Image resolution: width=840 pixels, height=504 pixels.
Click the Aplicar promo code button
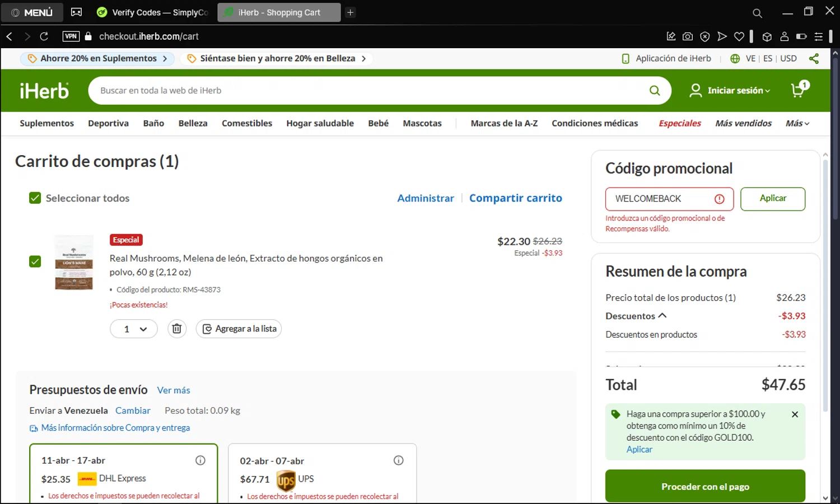click(x=773, y=199)
